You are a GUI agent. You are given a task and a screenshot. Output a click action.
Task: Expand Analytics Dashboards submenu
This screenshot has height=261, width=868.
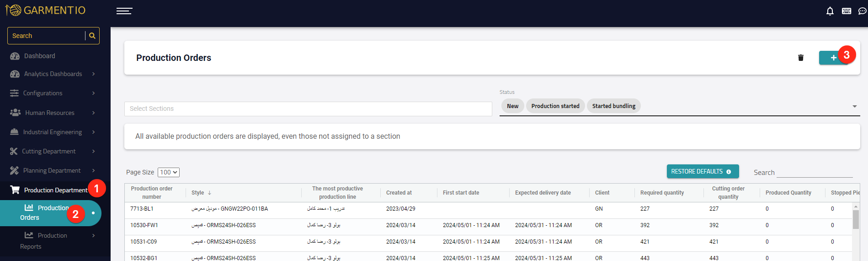click(94, 74)
